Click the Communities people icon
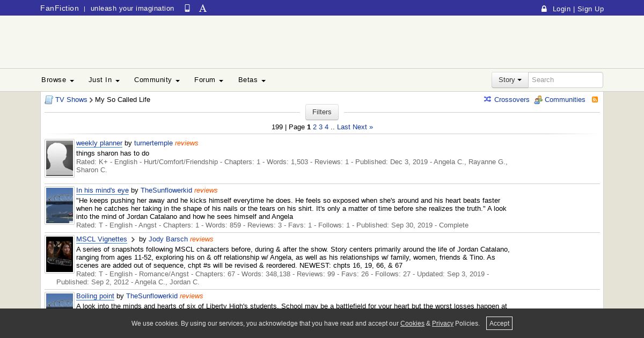Viewport: 644px width, 338px height. pos(538,100)
